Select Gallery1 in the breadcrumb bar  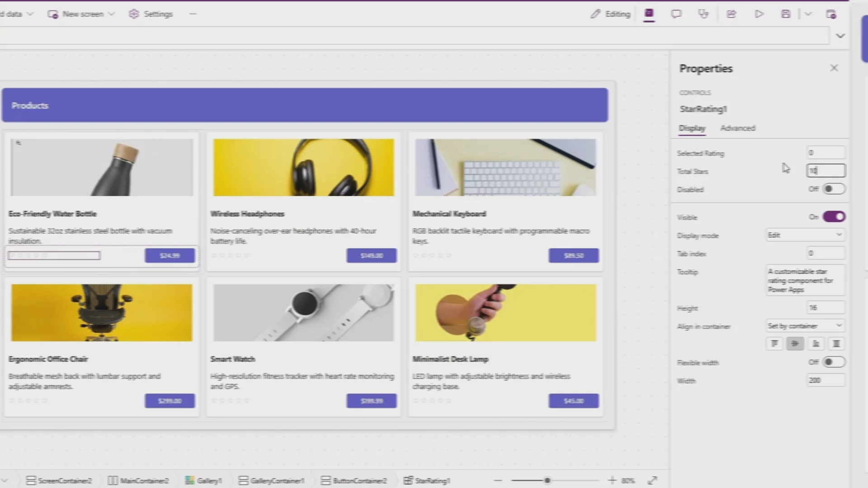(x=209, y=480)
